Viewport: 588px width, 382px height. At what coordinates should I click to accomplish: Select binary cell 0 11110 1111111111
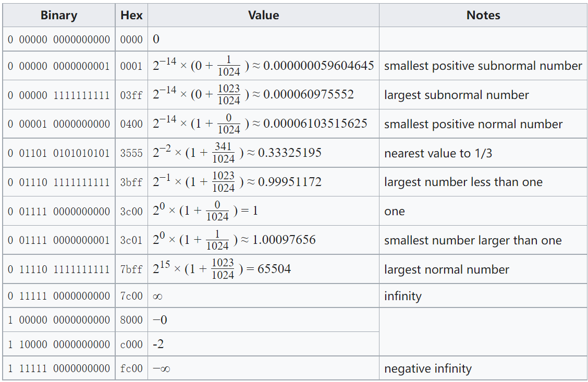coord(59,269)
